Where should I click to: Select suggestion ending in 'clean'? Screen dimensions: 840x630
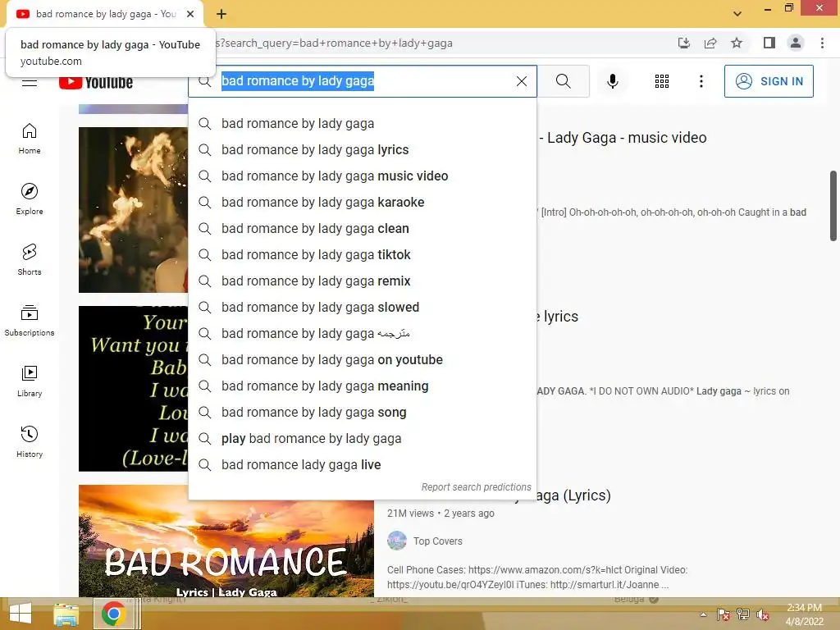362,228
